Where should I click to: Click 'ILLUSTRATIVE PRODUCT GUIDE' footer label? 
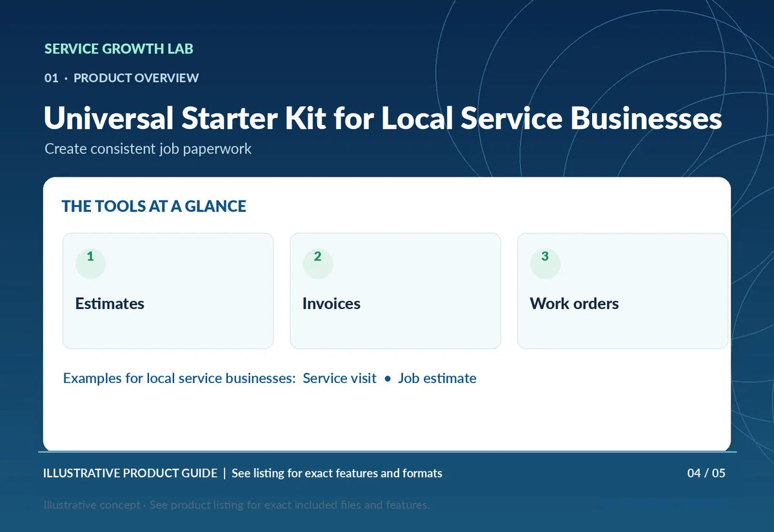130,473
